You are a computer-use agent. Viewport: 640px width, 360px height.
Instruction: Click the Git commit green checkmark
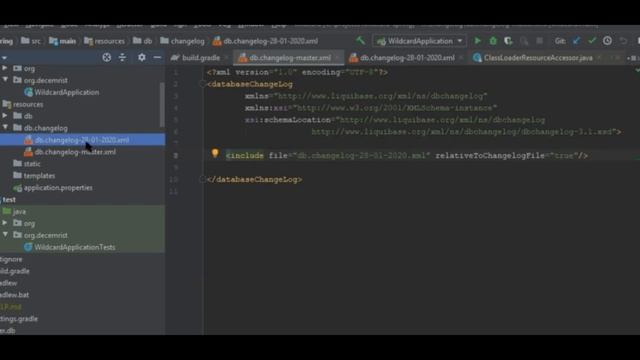tap(592, 41)
